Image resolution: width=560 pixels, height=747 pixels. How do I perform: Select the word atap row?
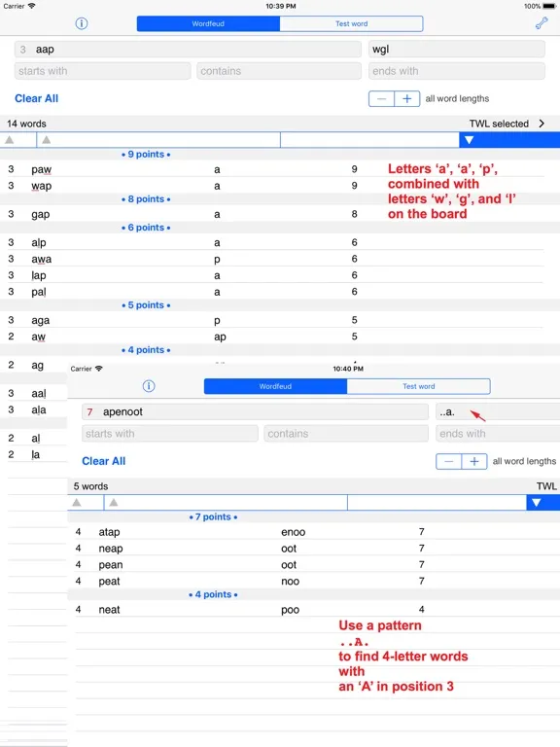tap(314, 532)
